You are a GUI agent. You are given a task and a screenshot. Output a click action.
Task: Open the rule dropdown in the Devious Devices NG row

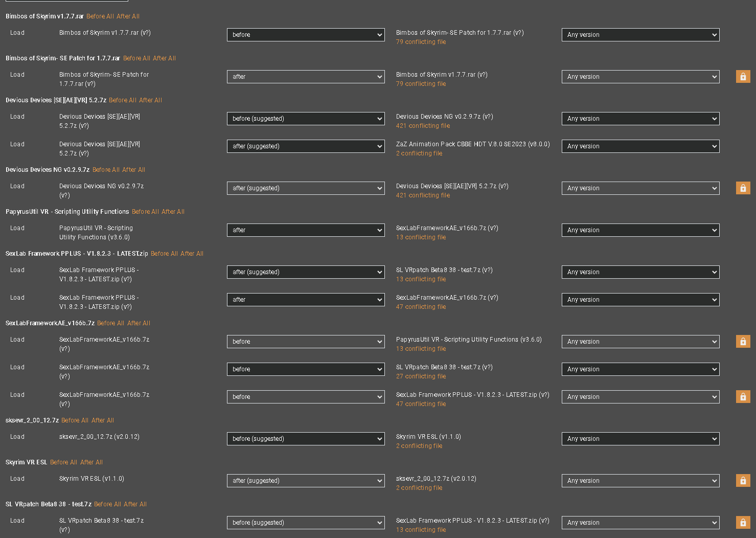point(306,188)
